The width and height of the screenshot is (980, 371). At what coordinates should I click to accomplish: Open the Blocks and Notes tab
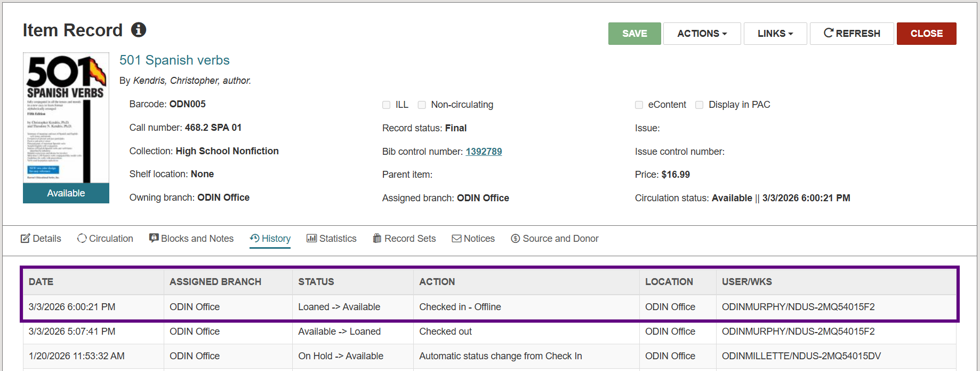click(191, 239)
